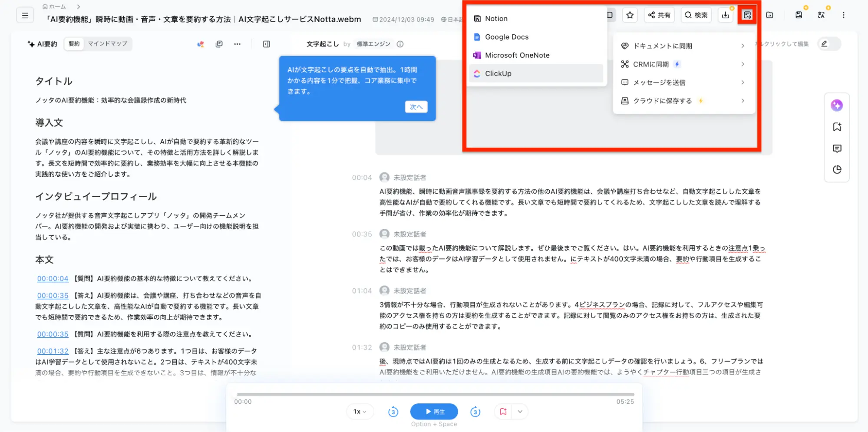
Task: Select ClickUp from the export list
Action: (536, 73)
